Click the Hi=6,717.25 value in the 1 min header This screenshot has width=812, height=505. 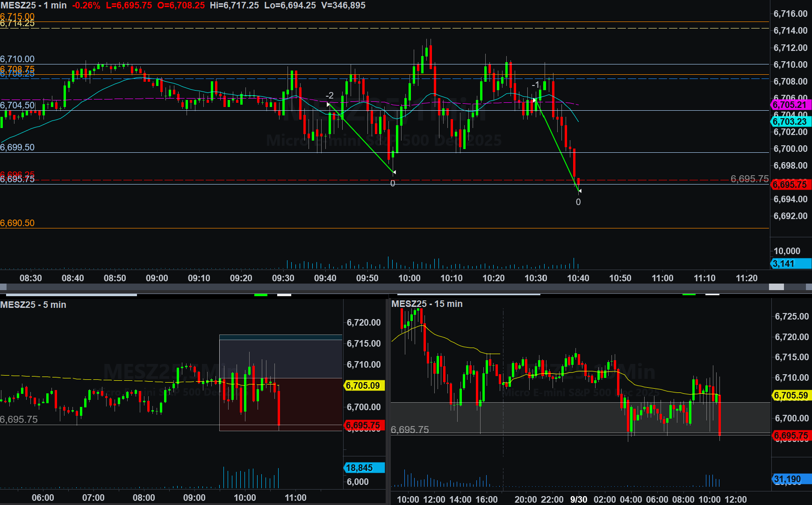234,6
